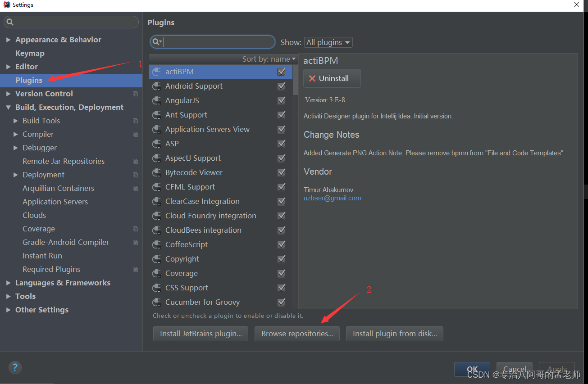Click the uzbssr@gmail.com vendor link
This screenshot has width=588, height=384.
click(333, 198)
